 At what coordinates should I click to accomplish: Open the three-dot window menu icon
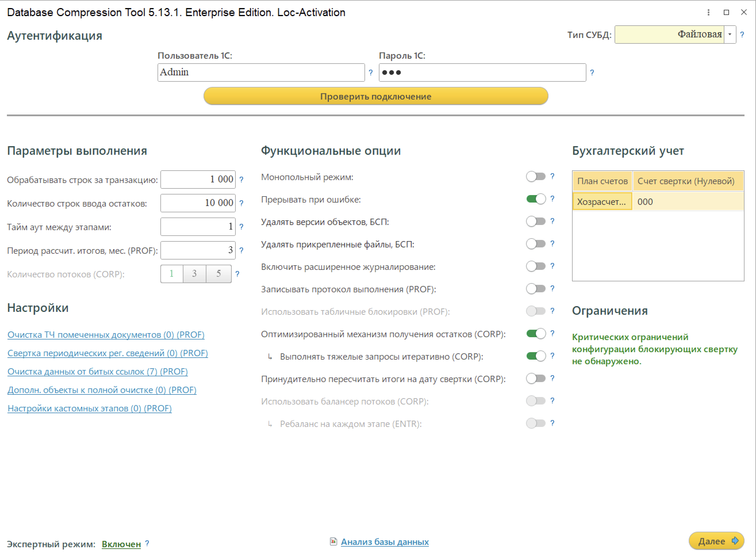[x=708, y=12]
